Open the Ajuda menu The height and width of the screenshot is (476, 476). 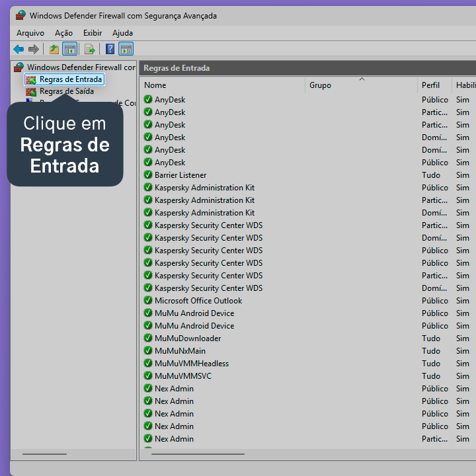(x=123, y=33)
